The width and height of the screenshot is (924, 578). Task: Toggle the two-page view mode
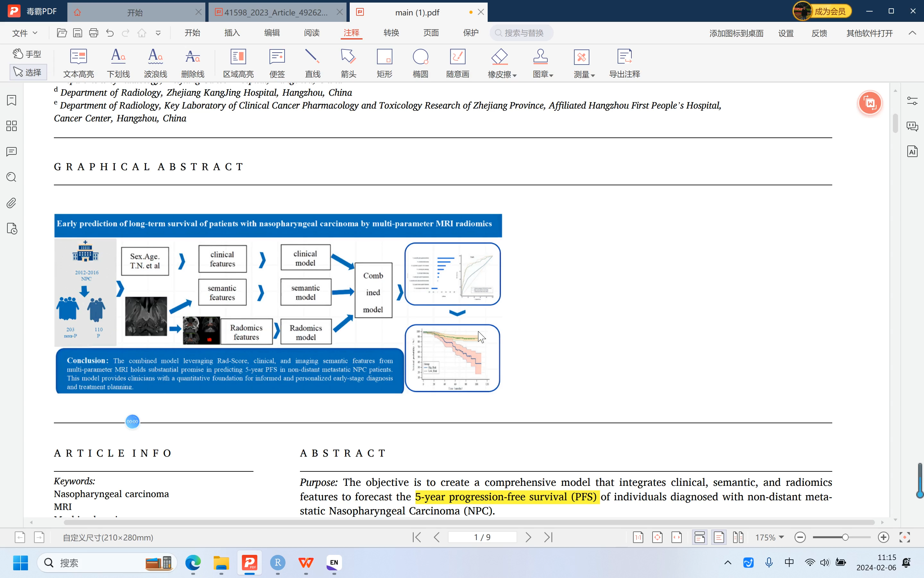738,538
